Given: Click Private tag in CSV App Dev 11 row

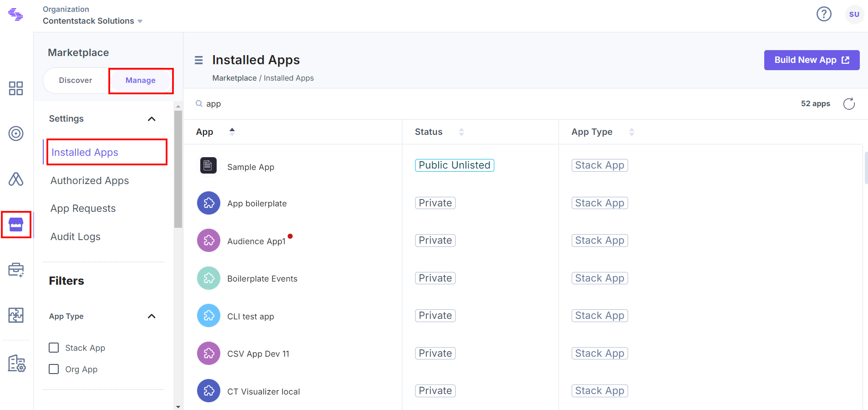Looking at the screenshot, I should [435, 353].
